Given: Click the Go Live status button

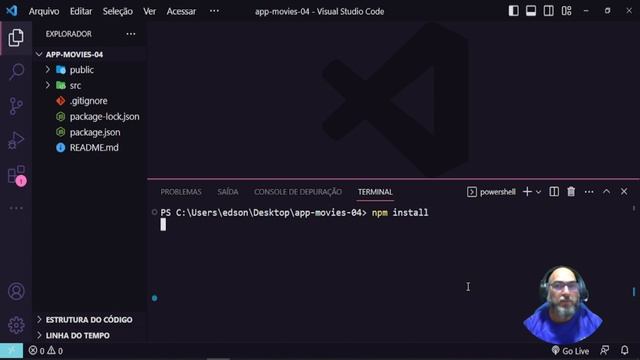Looking at the screenshot, I should click(570, 351).
